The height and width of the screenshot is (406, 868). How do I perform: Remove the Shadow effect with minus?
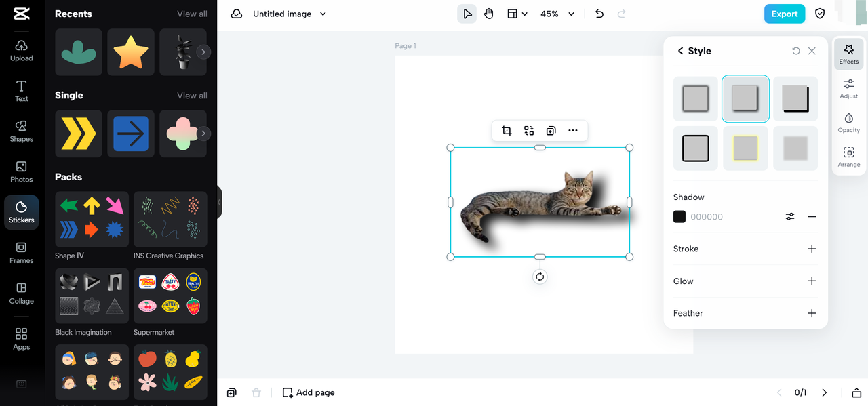click(x=812, y=217)
